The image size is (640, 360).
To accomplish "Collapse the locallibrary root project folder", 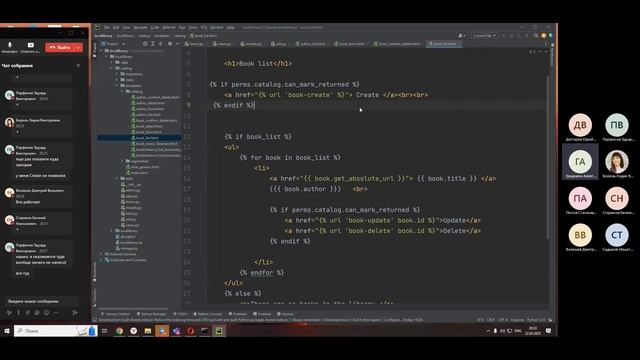I will (x=102, y=51).
